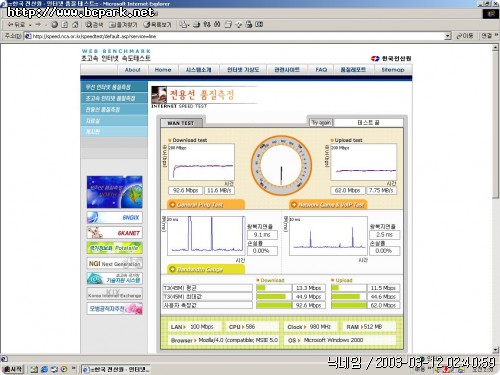Select the 한국 전산원 taskbar window button
Screen dimensions: 500x375
(x=116, y=369)
